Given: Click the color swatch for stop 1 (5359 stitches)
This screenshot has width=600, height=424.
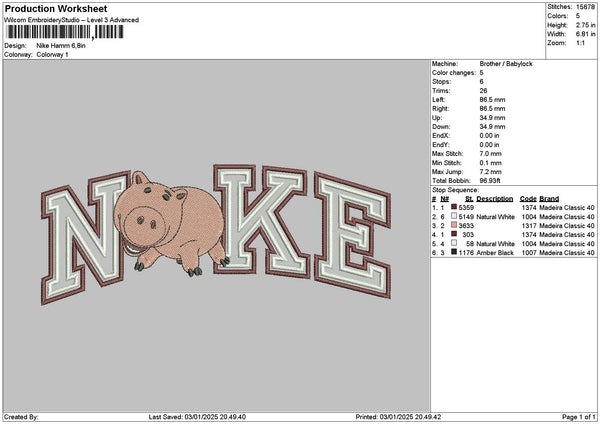Looking at the screenshot, I should tap(454, 207).
